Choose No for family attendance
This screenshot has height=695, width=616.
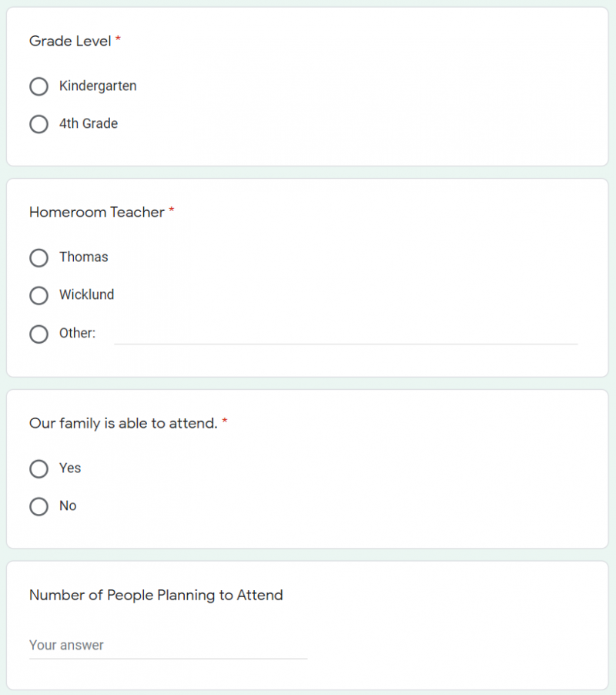click(x=38, y=506)
